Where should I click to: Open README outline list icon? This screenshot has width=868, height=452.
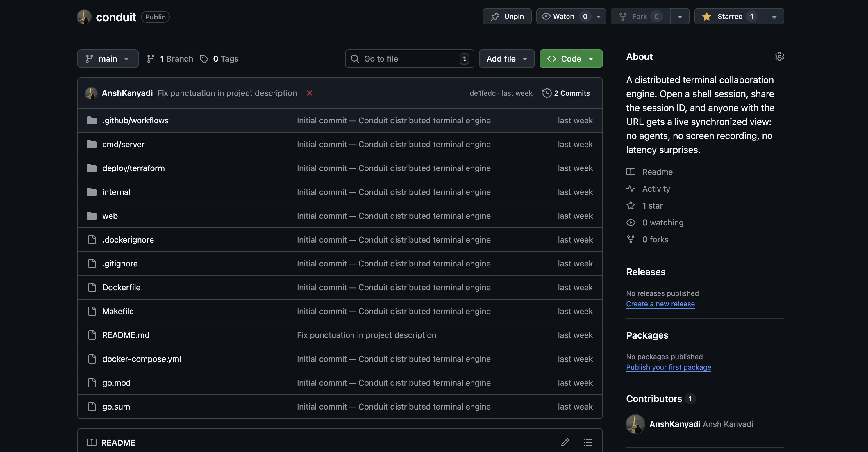point(588,442)
